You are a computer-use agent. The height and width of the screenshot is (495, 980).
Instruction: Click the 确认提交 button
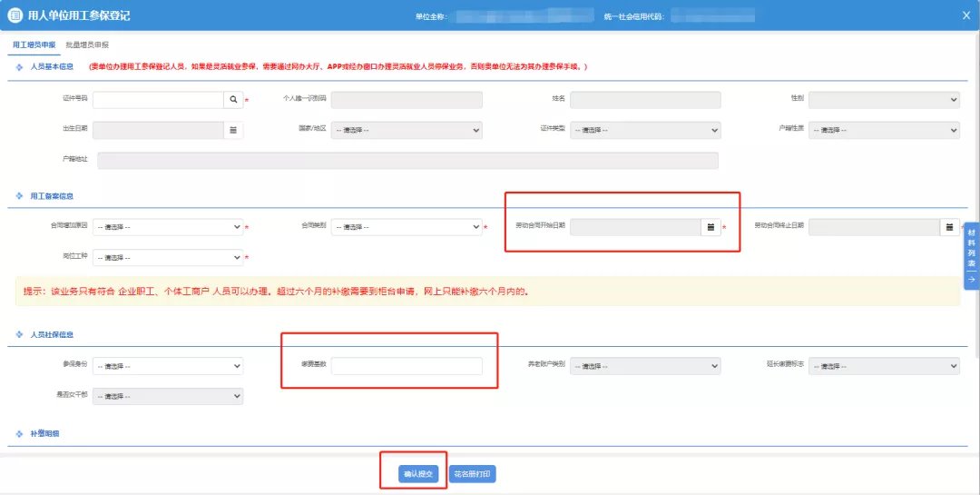coord(420,474)
